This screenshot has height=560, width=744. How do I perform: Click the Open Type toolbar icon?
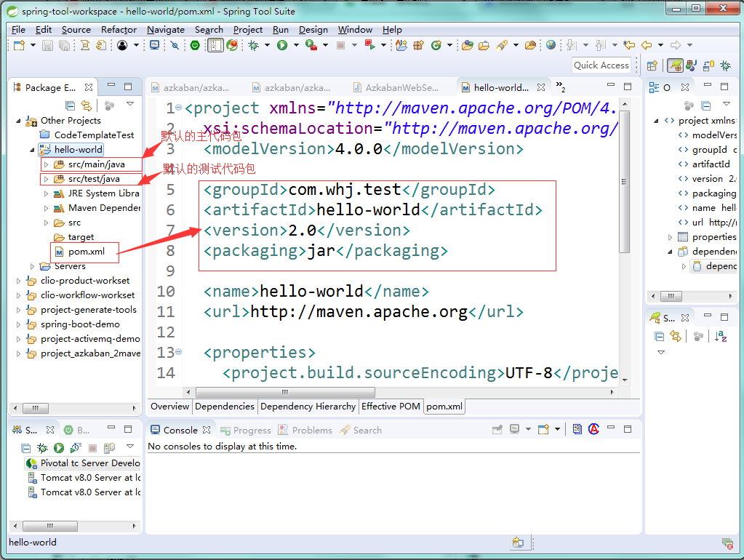(468, 45)
